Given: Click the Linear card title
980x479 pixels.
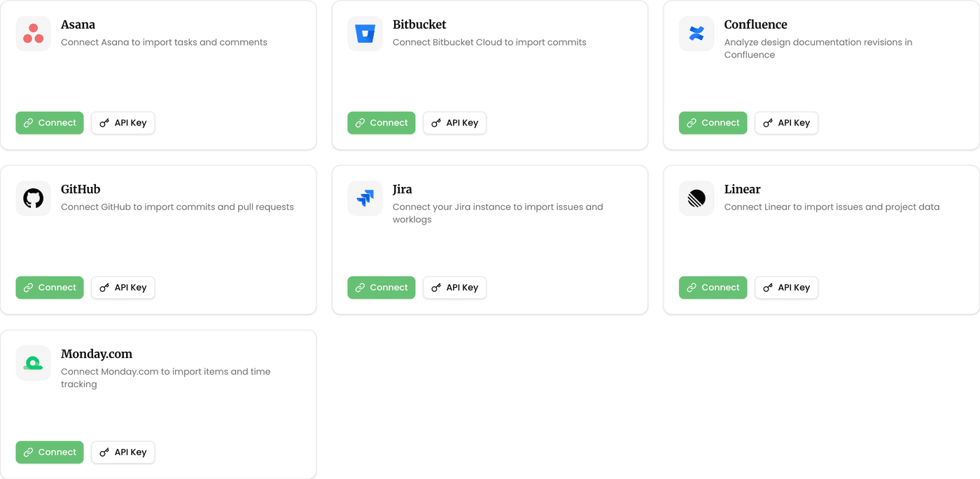Looking at the screenshot, I should 742,189.
